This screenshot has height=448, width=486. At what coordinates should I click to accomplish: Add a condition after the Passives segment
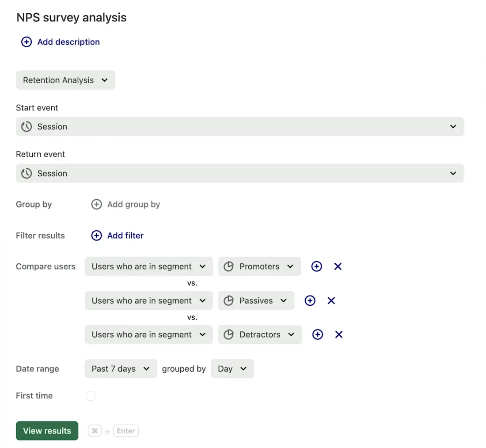click(x=310, y=300)
